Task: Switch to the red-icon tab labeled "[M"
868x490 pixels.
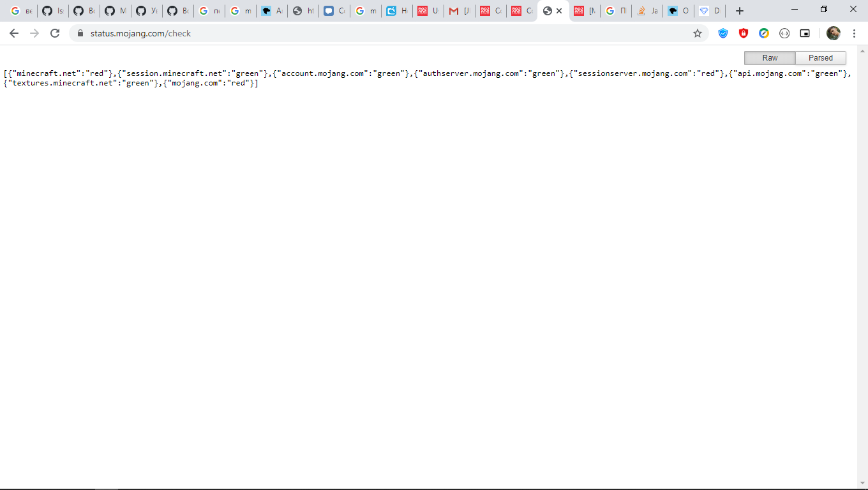Action: [585, 11]
